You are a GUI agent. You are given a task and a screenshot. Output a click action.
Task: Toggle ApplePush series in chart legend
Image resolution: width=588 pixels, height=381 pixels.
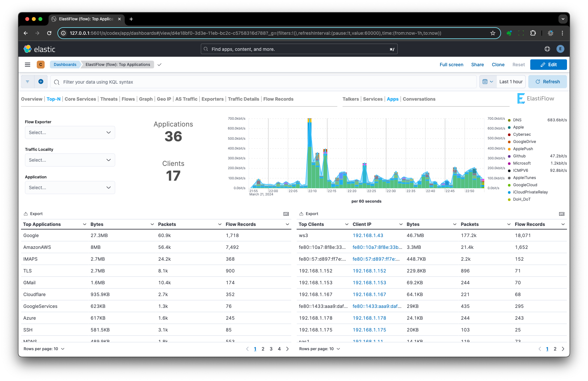coord(523,149)
